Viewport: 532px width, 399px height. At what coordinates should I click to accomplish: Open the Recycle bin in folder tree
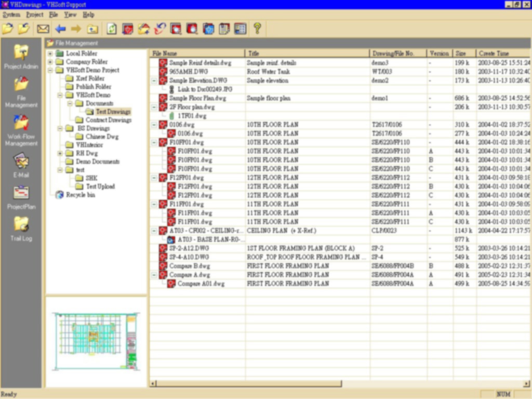[x=80, y=195]
